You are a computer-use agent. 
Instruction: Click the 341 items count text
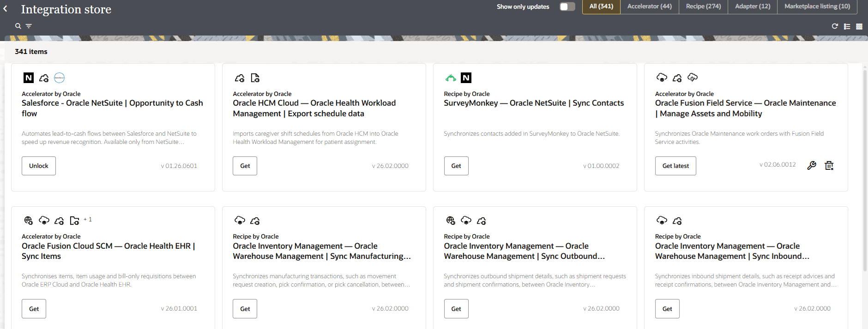(x=31, y=52)
